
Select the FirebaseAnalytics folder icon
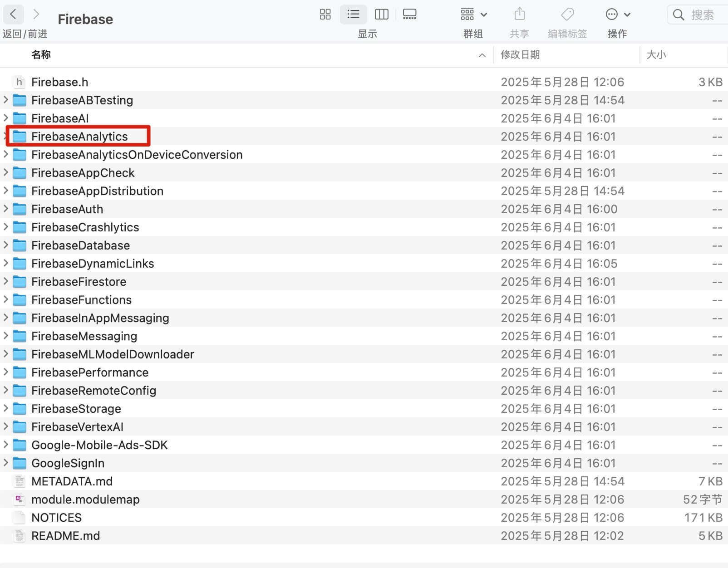click(x=20, y=137)
